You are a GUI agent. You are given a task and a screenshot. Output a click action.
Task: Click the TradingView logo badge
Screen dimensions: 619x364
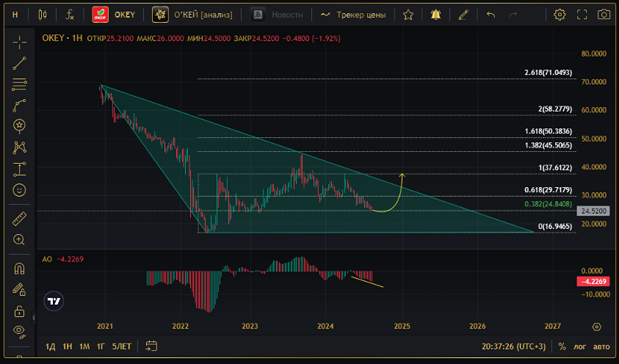(54, 302)
